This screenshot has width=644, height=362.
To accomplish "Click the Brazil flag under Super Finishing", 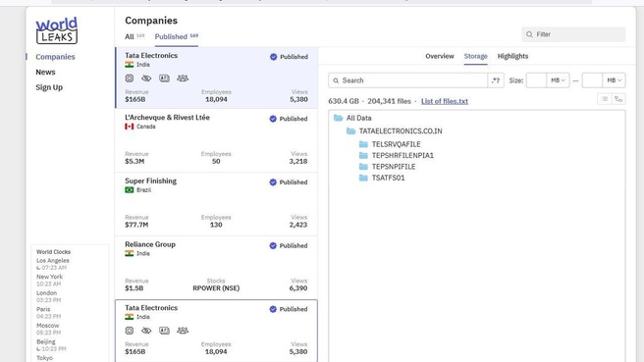I will 130,190.
